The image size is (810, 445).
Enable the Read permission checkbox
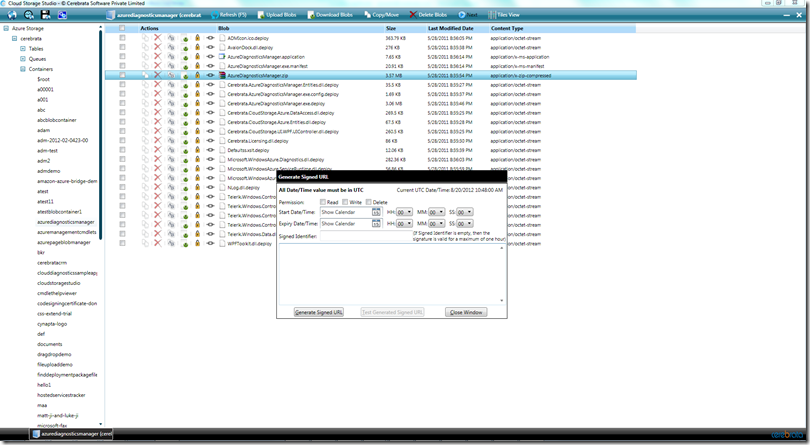(x=323, y=202)
